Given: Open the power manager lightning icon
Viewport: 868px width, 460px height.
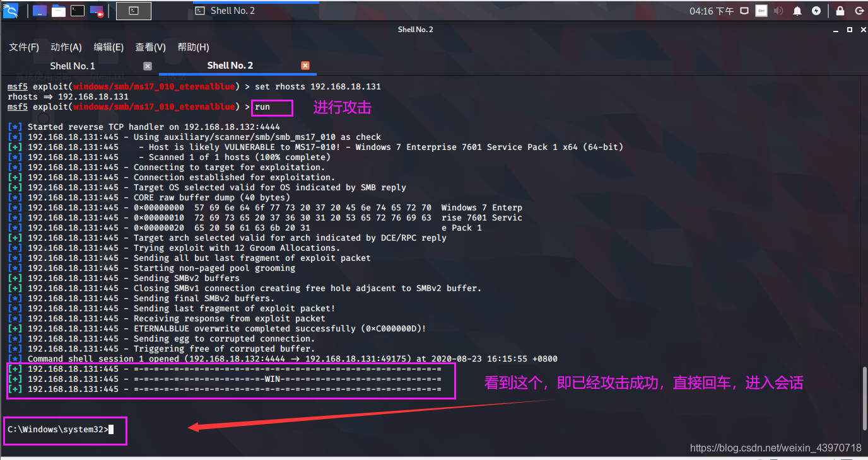Looking at the screenshot, I should tap(816, 11).
